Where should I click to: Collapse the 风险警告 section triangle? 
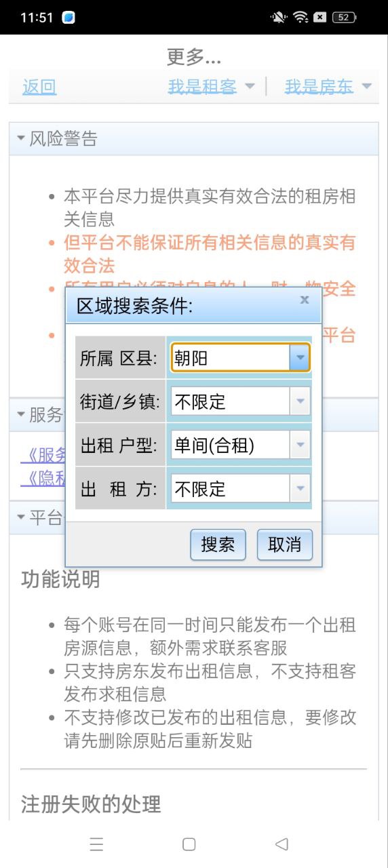point(21,139)
